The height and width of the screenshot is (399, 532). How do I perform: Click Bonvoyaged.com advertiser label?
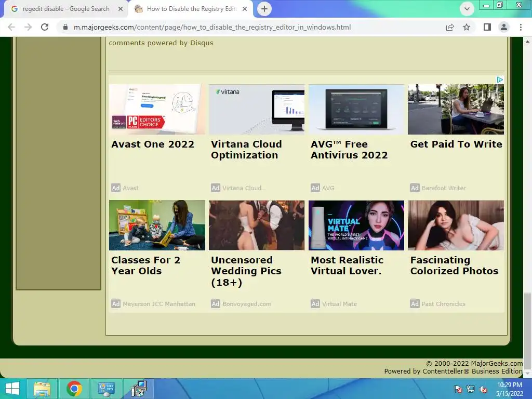(x=247, y=303)
